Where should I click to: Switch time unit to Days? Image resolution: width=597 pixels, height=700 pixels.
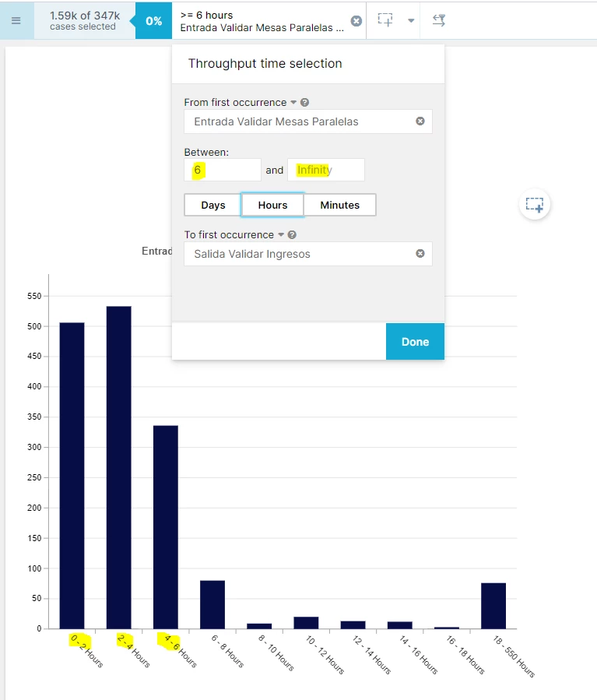(212, 206)
